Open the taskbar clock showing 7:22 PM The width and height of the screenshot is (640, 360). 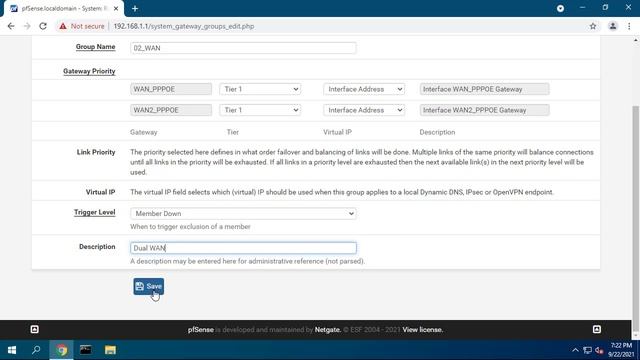click(x=621, y=350)
